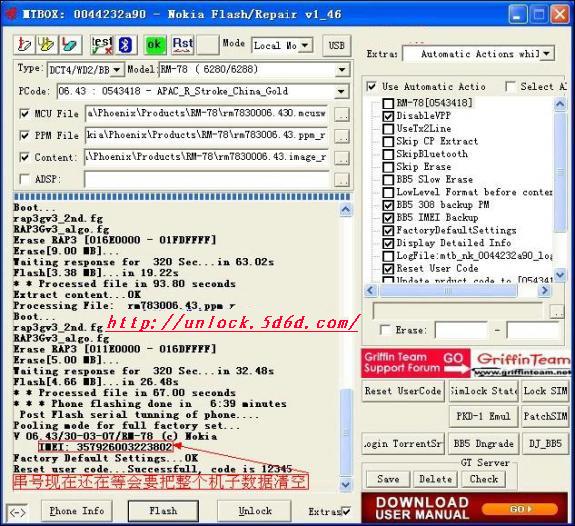The width and height of the screenshot is (575, 526).
Task: Uncheck FactoryDefaultSettings option
Action: coord(388,231)
